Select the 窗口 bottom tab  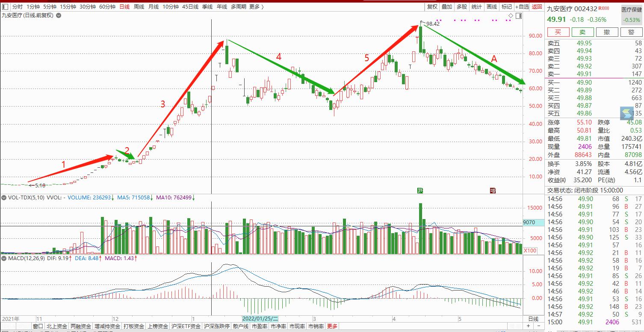click(38, 326)
